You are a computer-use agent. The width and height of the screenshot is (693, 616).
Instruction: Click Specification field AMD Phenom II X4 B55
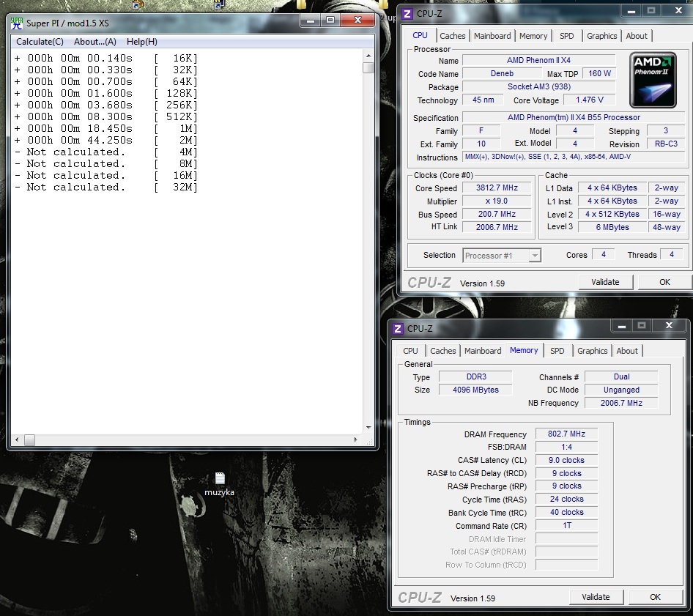(574, 117)
